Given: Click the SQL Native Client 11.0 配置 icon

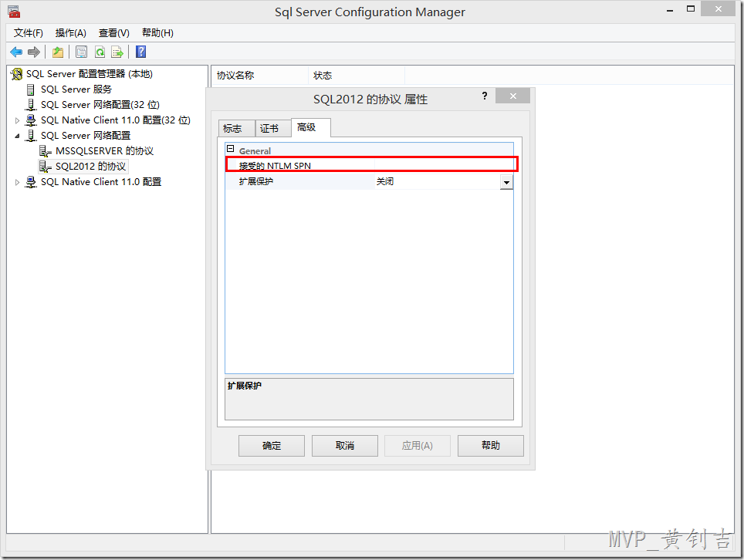Looking at the screenshot, I should click(x=31, y=182).
